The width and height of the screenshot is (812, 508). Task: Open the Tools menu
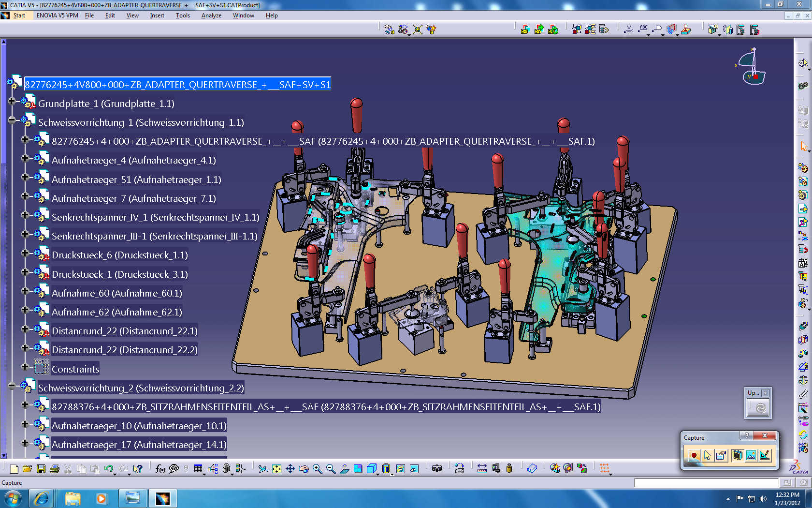click(183, 15)
